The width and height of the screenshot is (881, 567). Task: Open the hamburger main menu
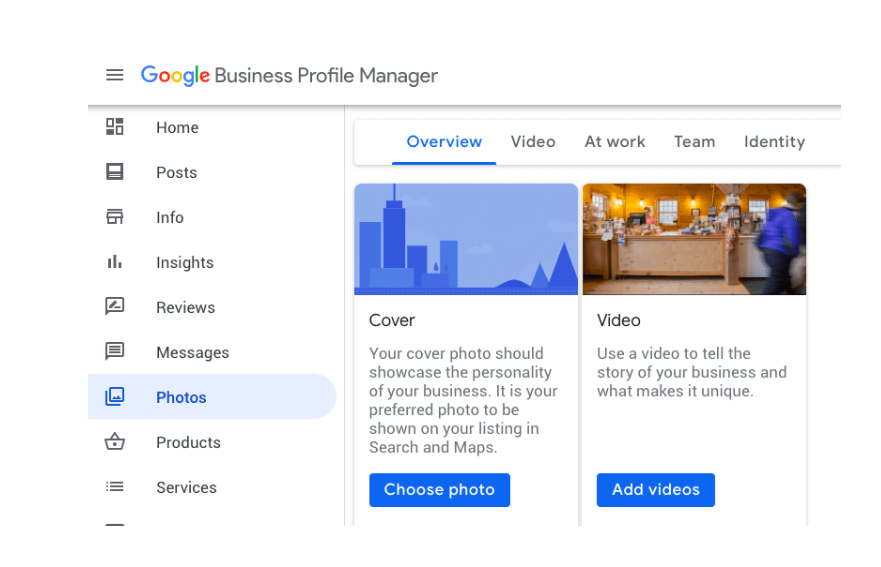[x=115, y=75]
